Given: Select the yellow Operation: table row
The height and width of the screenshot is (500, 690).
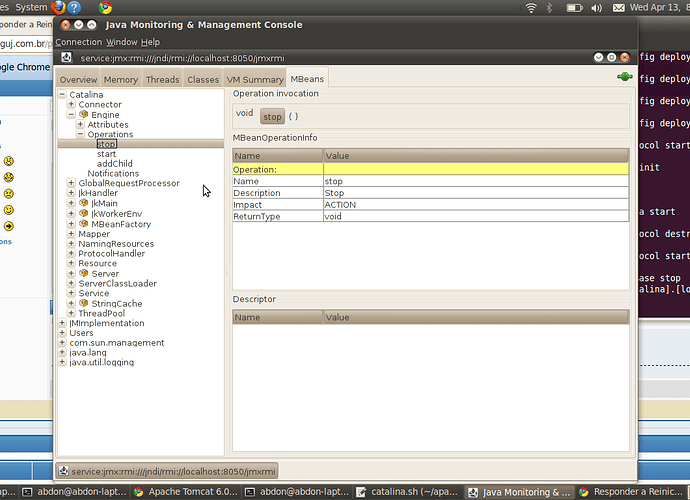Looking at the screenshot, I should (431, 169).
